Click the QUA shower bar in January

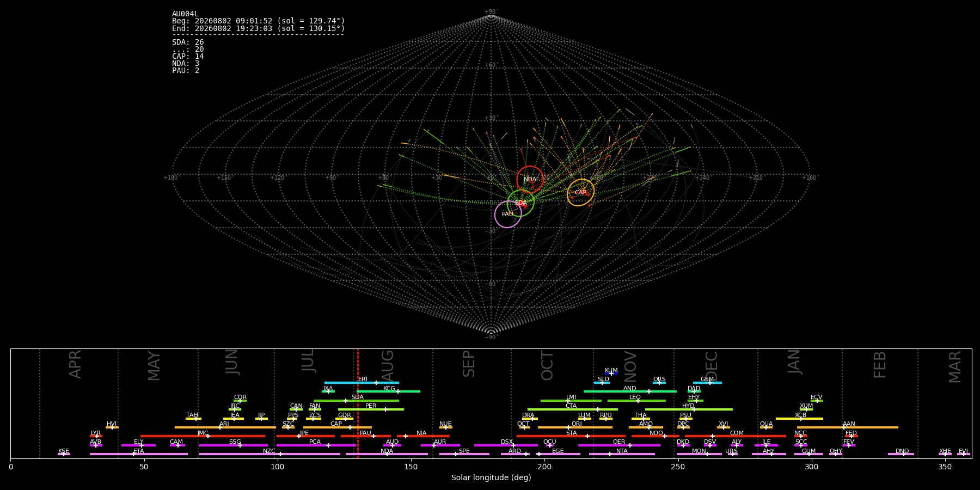(766, 427)
